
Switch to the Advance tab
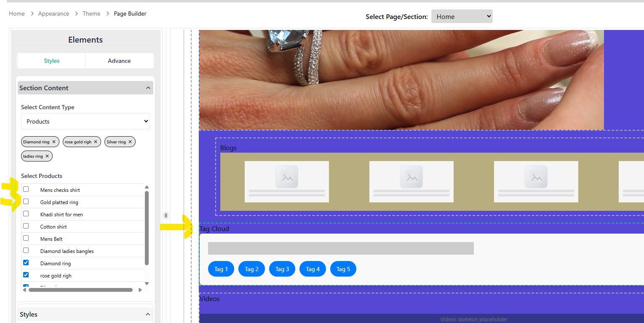[120, 61]
